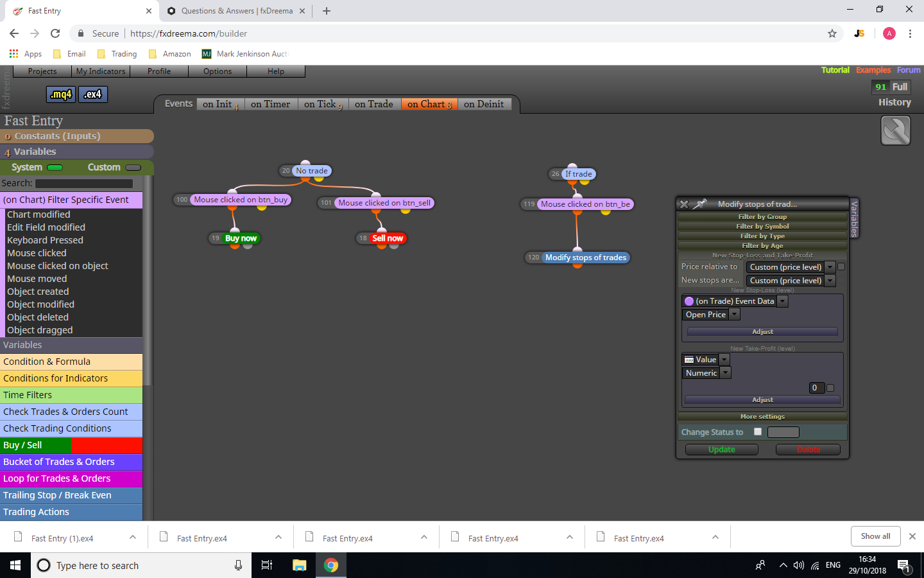Open Chrome from the taskbar
Screen dimensions: 924x578
pyautogui.click(x=331, y=565)
